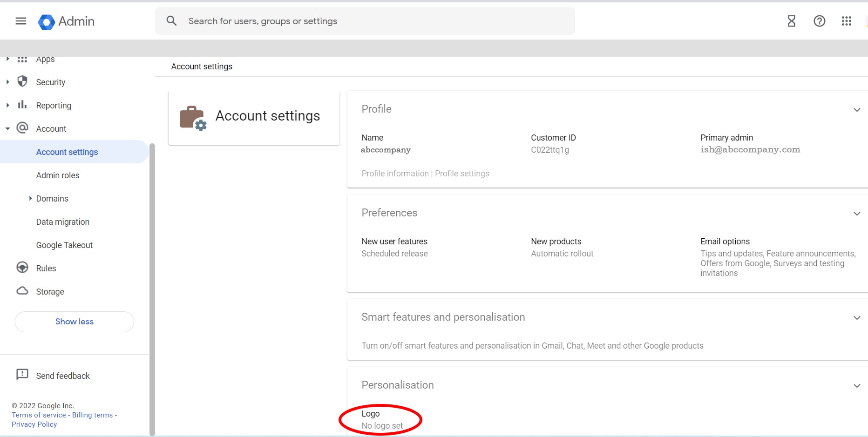This screenshot has width=868, height=437.
Task: Open the Google apps grid launcher
Action: pos(847,21)
